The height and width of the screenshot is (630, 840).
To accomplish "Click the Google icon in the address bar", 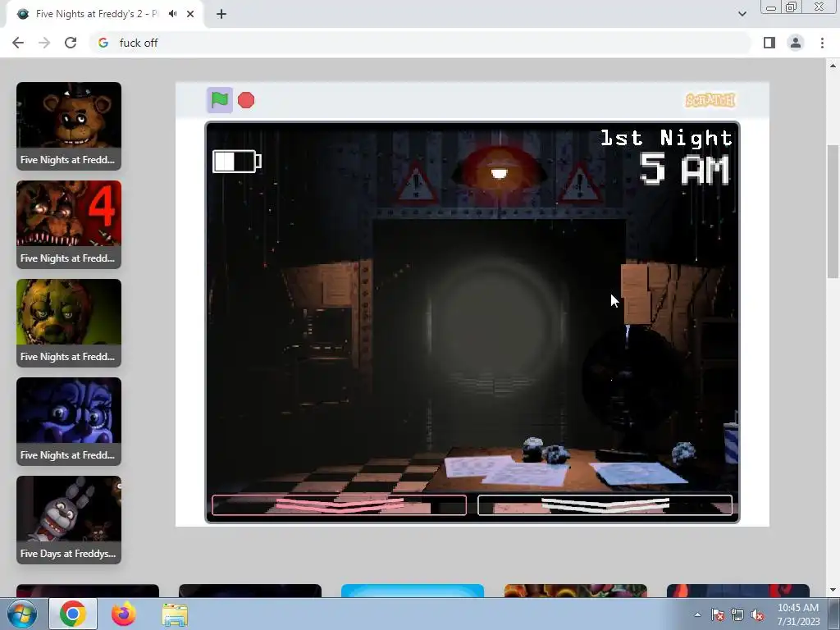I will point(103,43).
